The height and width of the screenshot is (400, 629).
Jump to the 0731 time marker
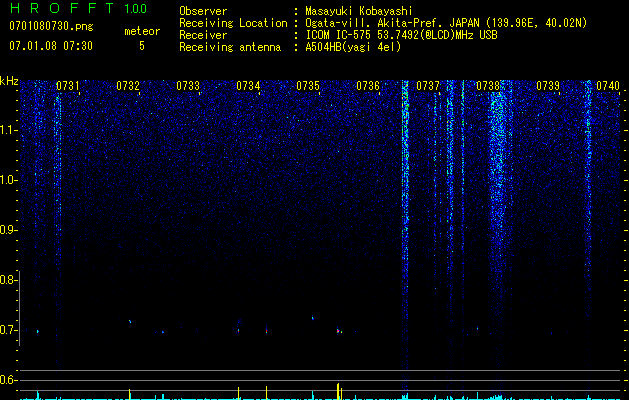68,86
